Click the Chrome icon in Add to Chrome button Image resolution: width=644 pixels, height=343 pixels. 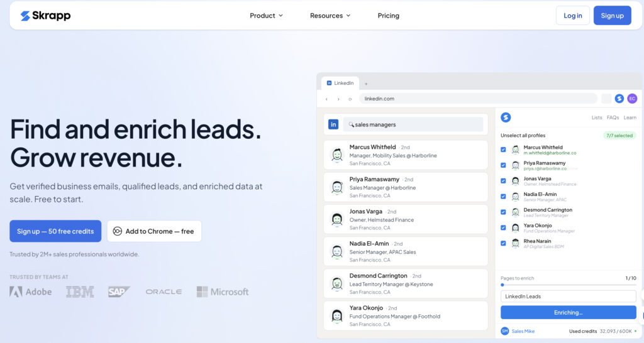point(118,231)
